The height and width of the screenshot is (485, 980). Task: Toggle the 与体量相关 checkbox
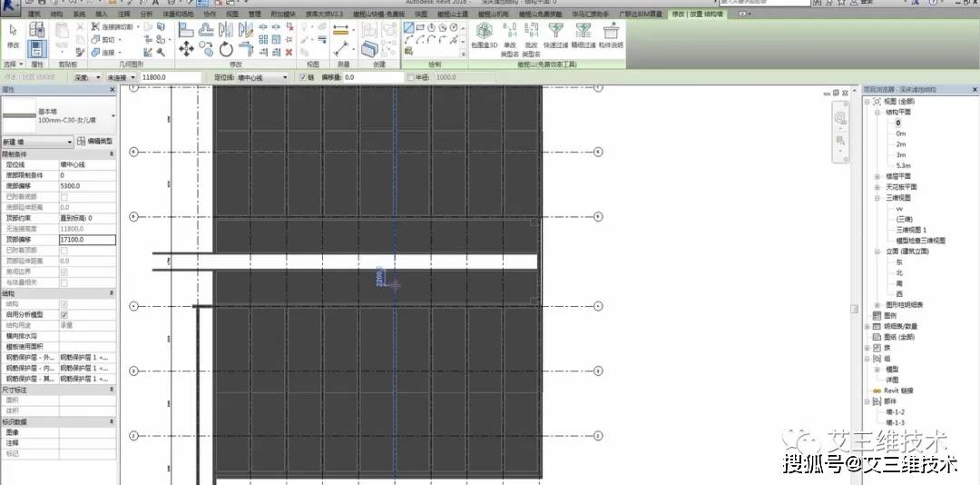coord(64,282)
